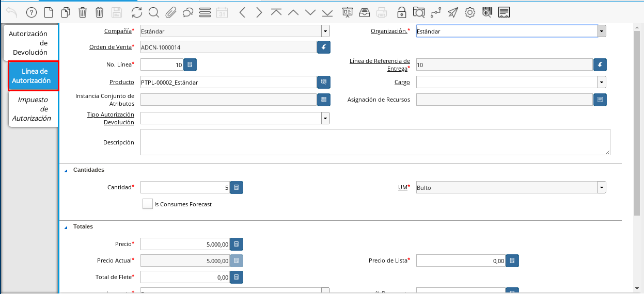The image size is (644, 294).
Task: Open attachments with the paperclip icon
Action: pyautogui.click(x=171, y=12)
